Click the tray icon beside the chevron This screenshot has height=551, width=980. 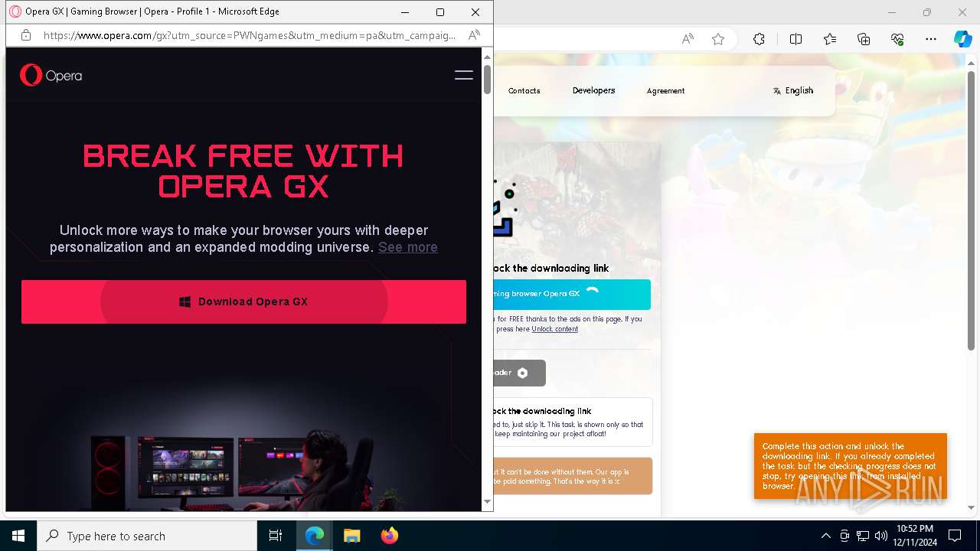tap(844, 536)
